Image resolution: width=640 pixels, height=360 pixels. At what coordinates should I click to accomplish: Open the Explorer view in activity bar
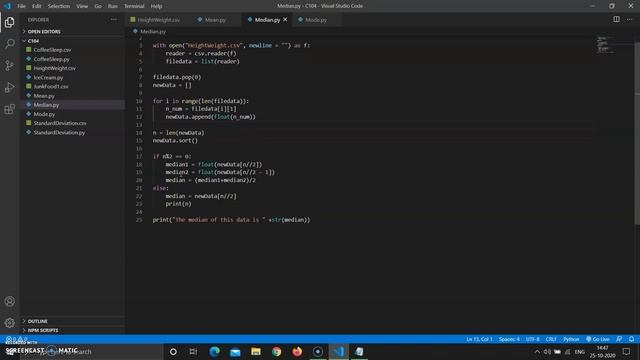(9, 22)
